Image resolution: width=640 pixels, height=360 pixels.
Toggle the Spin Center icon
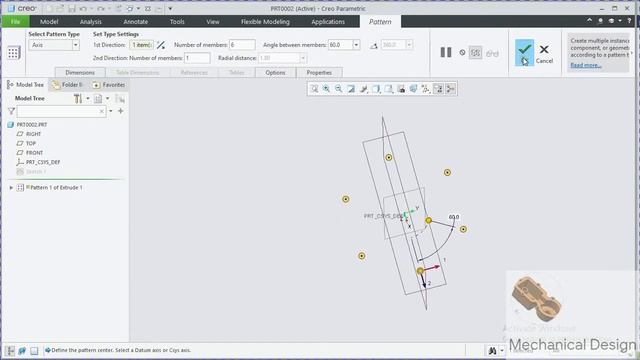coord(451,89)
